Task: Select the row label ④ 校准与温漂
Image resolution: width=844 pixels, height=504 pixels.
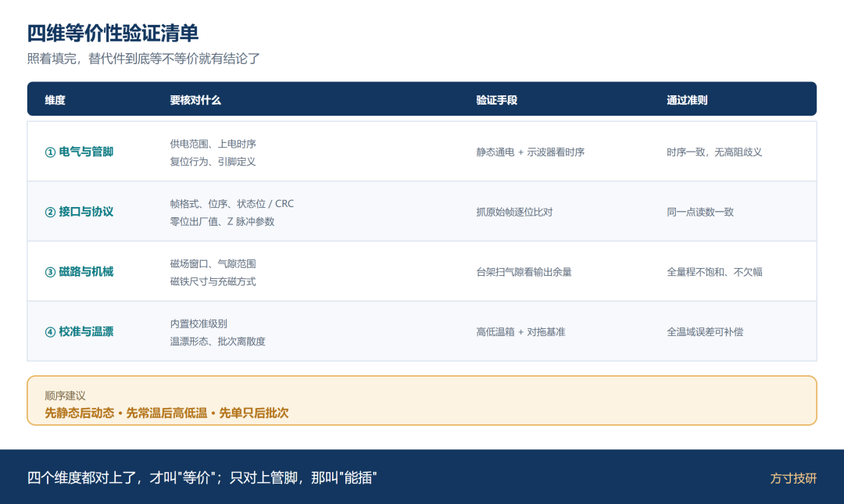Action: click(x=79, y=331)
